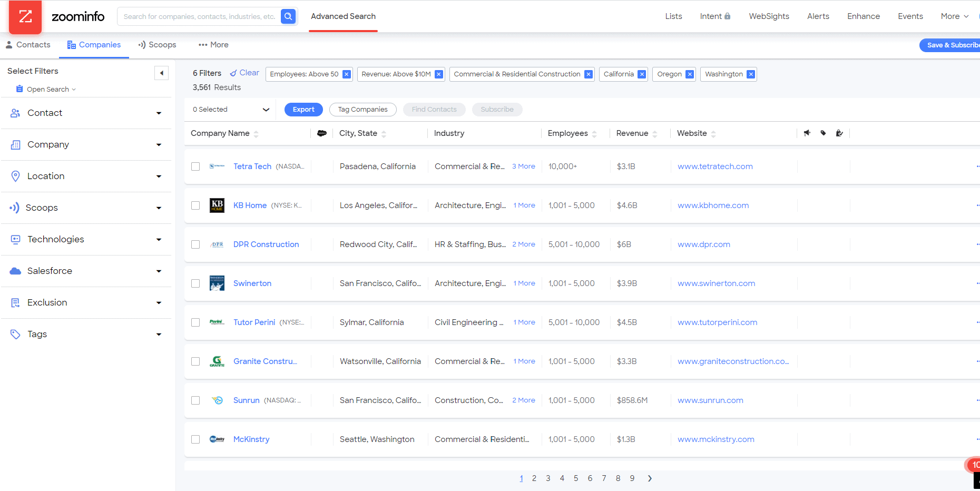
Task: Open the 0 Selected dropdown
Action: click(x=230, y=109)
